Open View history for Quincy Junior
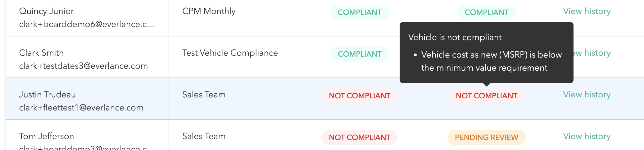This screenshot has height=150, width=644. [x=587, y=12]
